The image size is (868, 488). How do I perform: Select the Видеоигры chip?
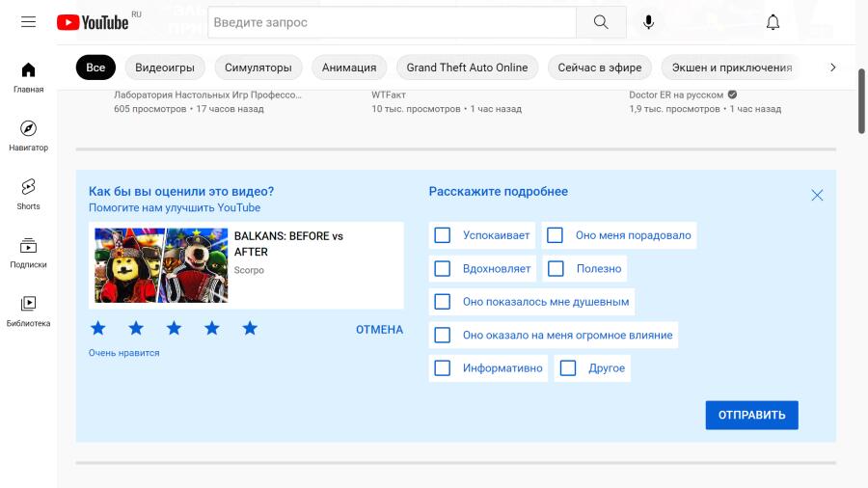tap(165, 68)
